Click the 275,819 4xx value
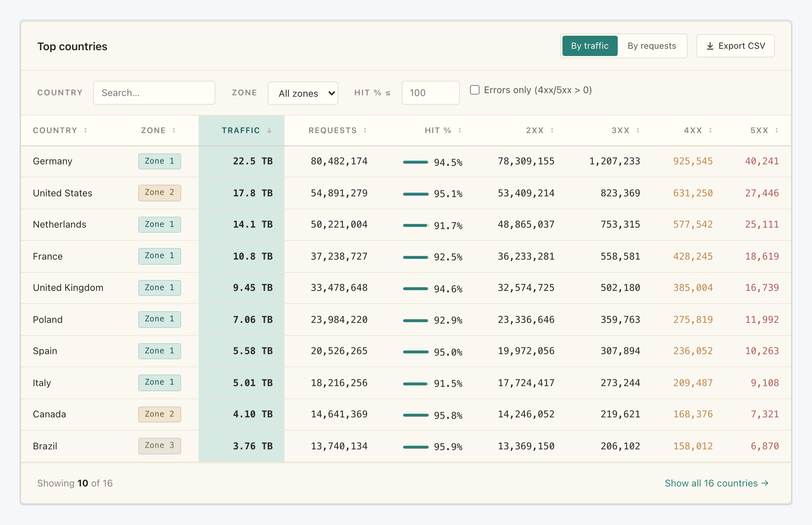 click(x=693, y=320)
